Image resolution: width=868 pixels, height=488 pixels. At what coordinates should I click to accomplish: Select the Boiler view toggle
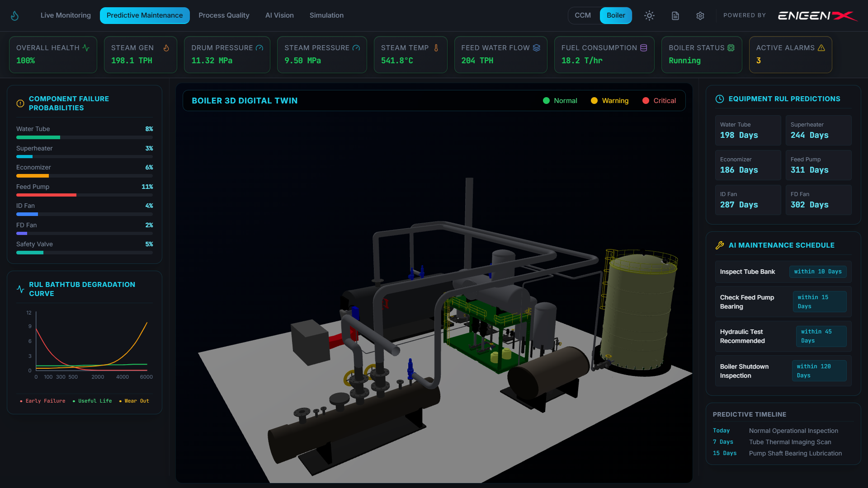[x=616, y=15]
